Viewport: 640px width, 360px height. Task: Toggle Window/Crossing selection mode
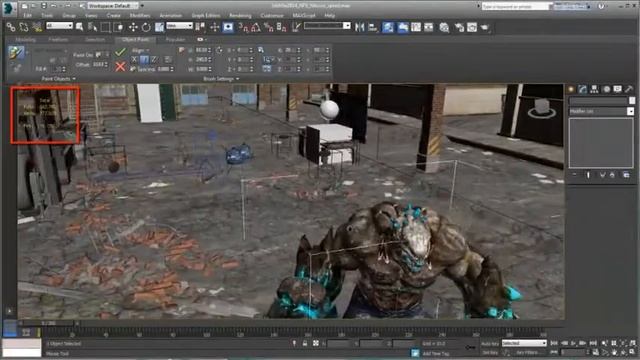click(119, 27)
